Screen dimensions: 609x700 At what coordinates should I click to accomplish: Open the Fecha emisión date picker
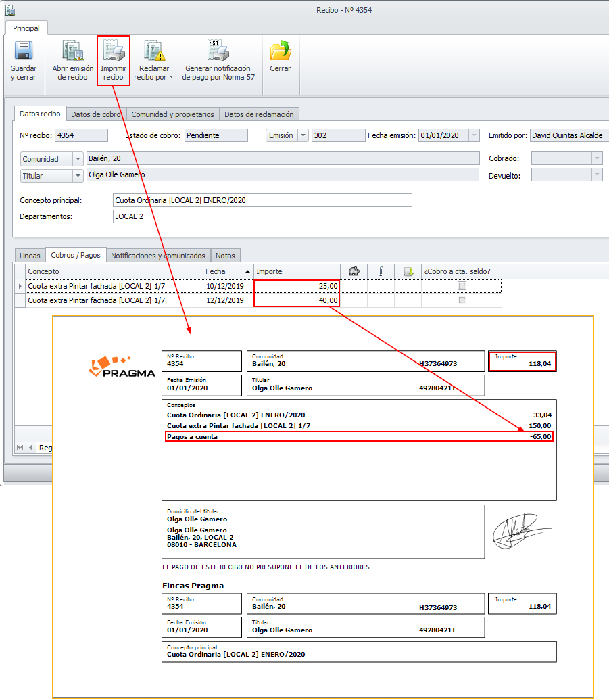pyautogui.click(x=474, y=135)
